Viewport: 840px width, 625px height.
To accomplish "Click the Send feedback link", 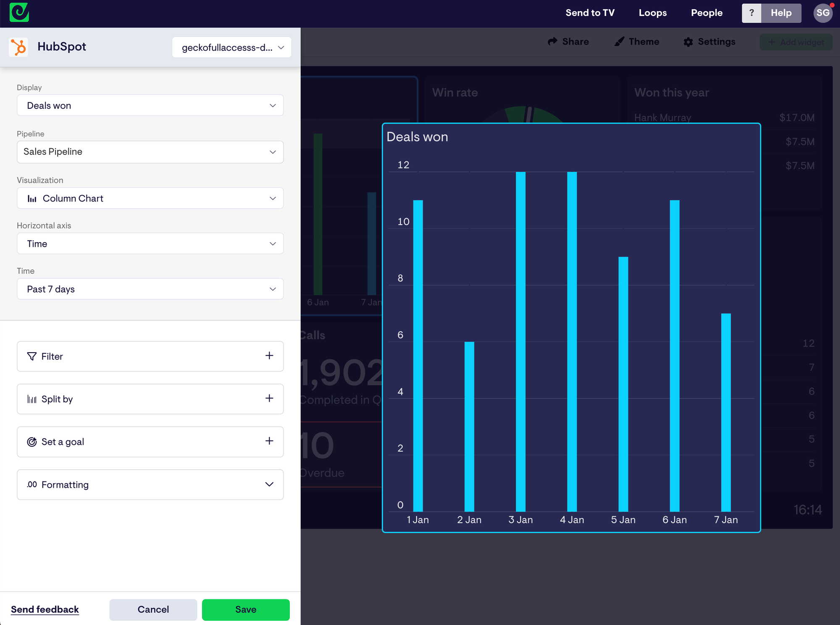I will click(x=45, y=609).
